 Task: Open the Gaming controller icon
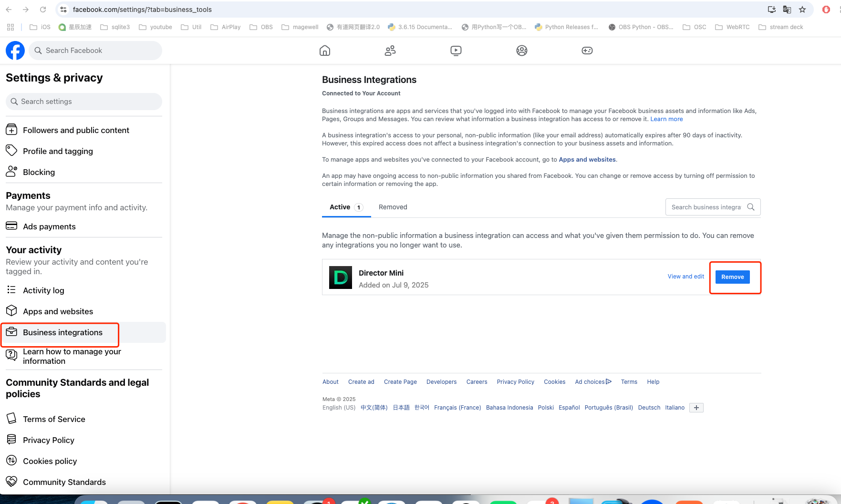[587, 51]
